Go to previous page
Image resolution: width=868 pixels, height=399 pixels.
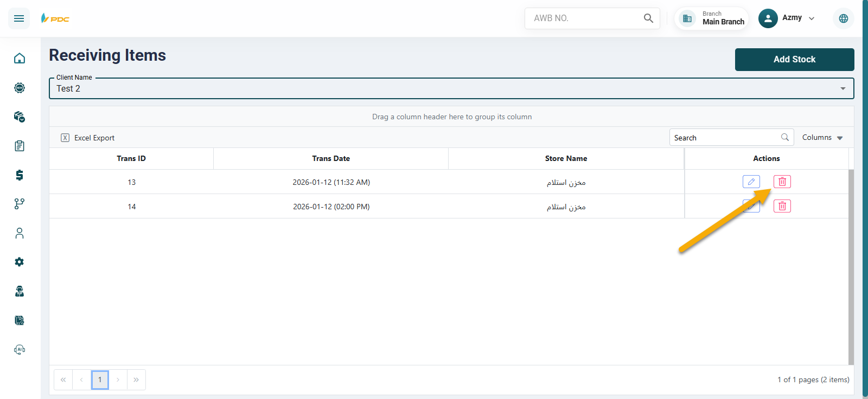(x=81, y=379)
